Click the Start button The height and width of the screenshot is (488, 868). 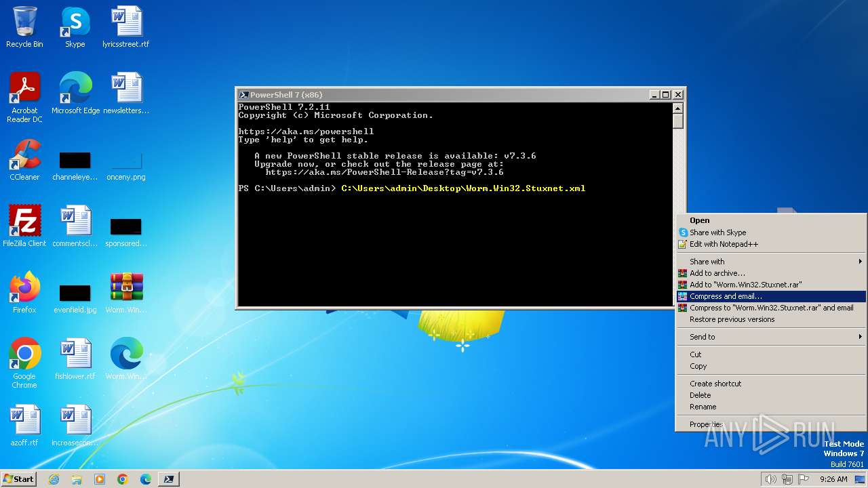tap(19, 479)
